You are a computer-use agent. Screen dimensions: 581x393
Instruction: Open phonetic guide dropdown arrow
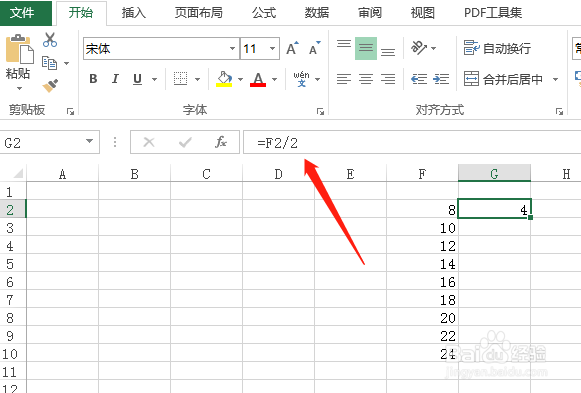coord(318,79)
